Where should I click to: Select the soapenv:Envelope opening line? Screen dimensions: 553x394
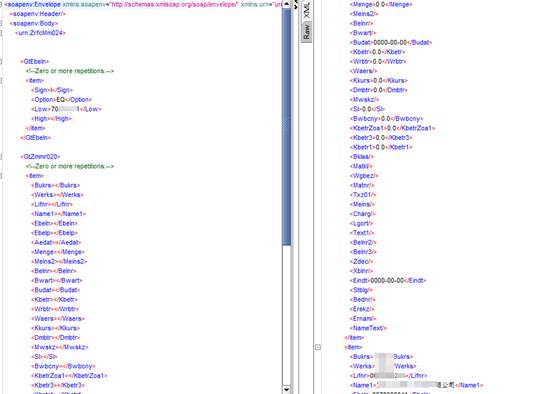pos(143,5)
